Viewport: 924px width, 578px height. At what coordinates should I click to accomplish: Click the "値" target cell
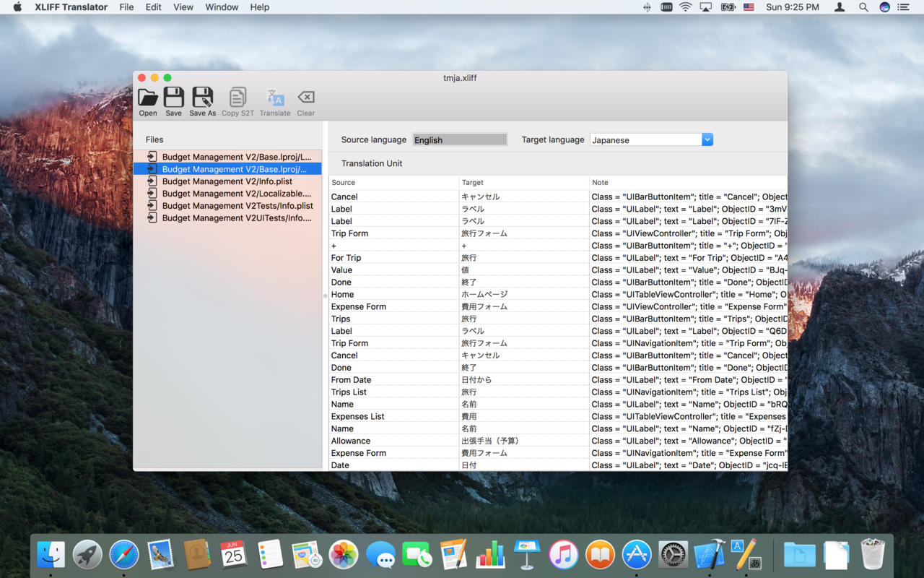click(524, 270)
